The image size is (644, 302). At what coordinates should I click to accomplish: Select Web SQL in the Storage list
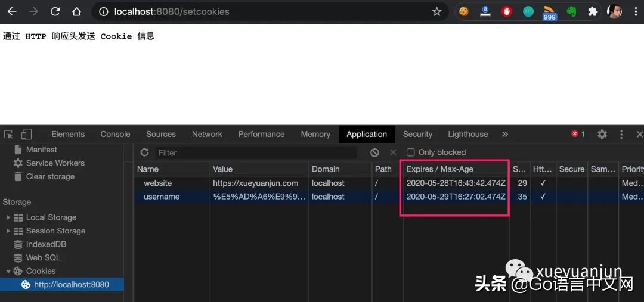click(x=43, y=258)
